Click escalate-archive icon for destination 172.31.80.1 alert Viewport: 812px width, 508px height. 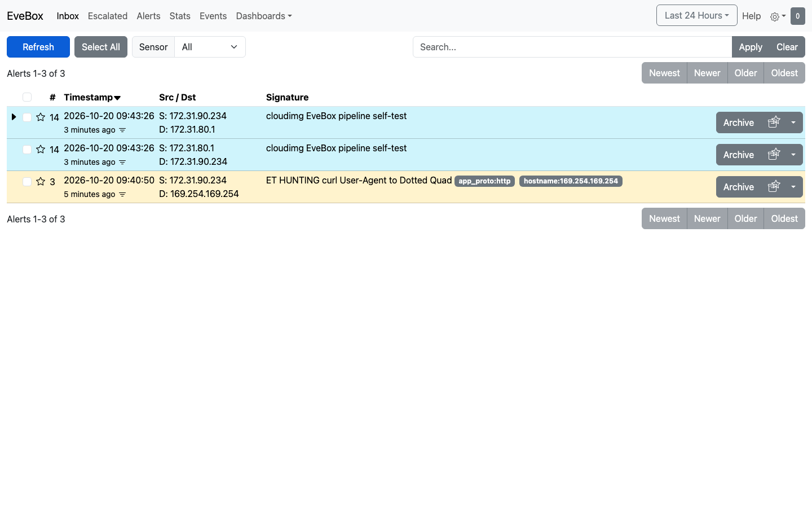(774, 122)
